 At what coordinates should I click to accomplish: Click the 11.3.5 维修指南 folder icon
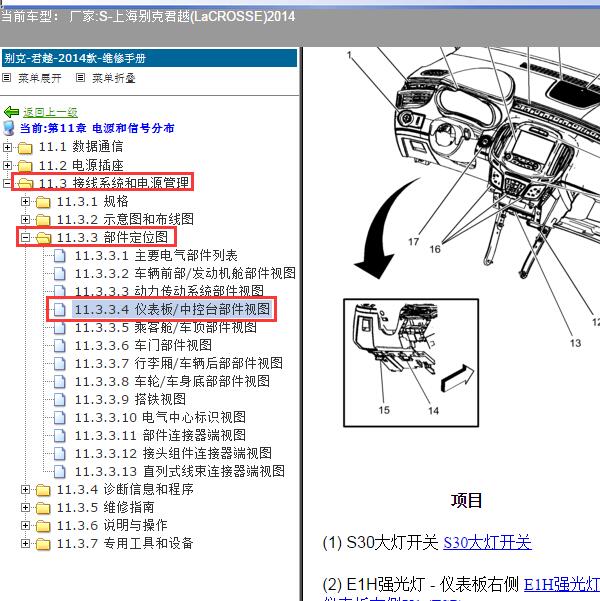coord(43,507)
